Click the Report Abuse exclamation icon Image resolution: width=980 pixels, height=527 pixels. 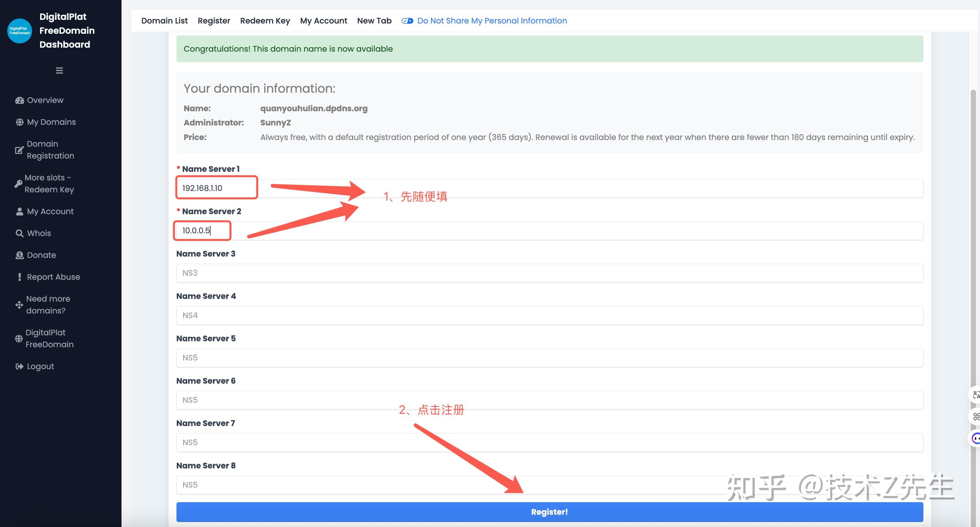click(20, 277)
